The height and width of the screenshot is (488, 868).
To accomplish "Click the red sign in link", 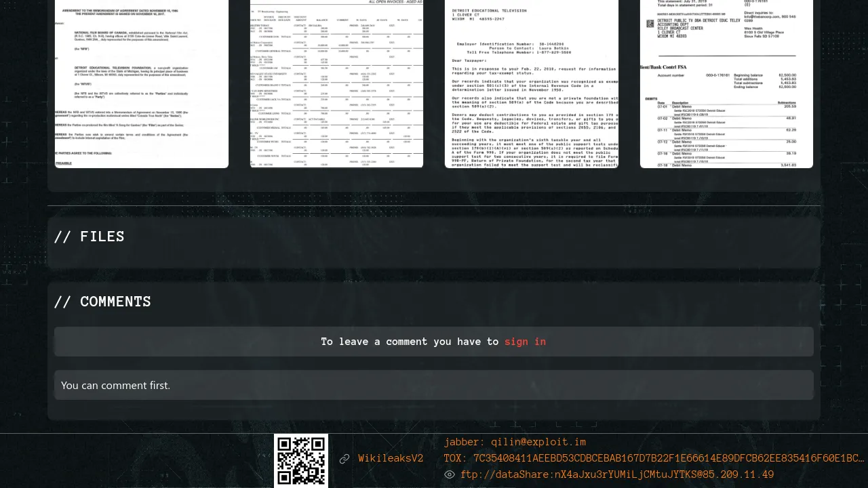I will click(x=525, y=342).
